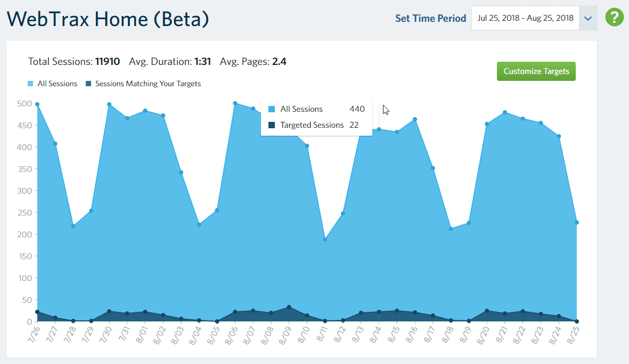
Task: Open the green help icon
Action: point(614,18)
